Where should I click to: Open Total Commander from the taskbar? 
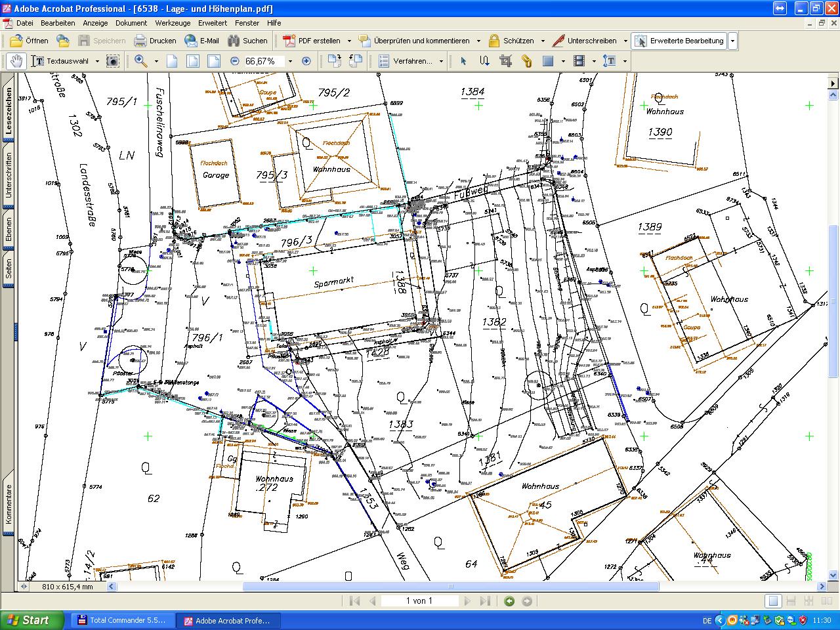pyautogui.click(x=123, y=620)
